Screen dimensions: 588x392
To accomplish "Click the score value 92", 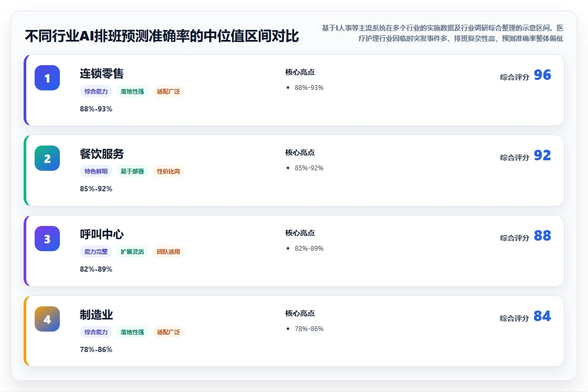I will coord(542,155).
